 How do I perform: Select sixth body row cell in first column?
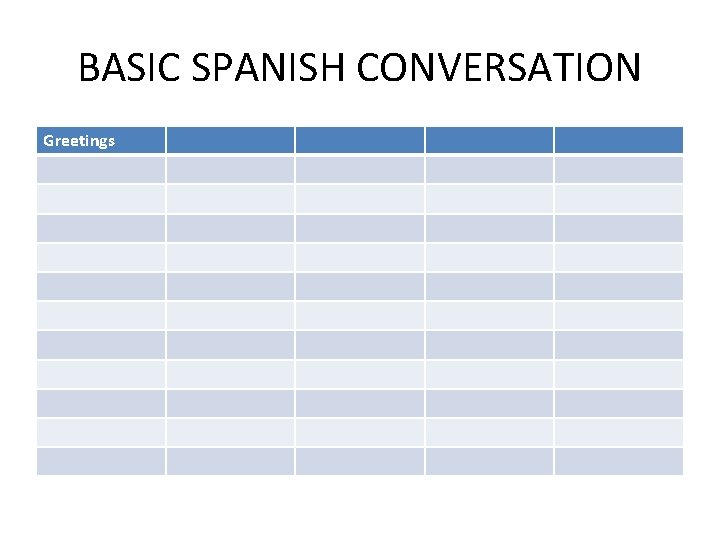(x=101, y=315)
